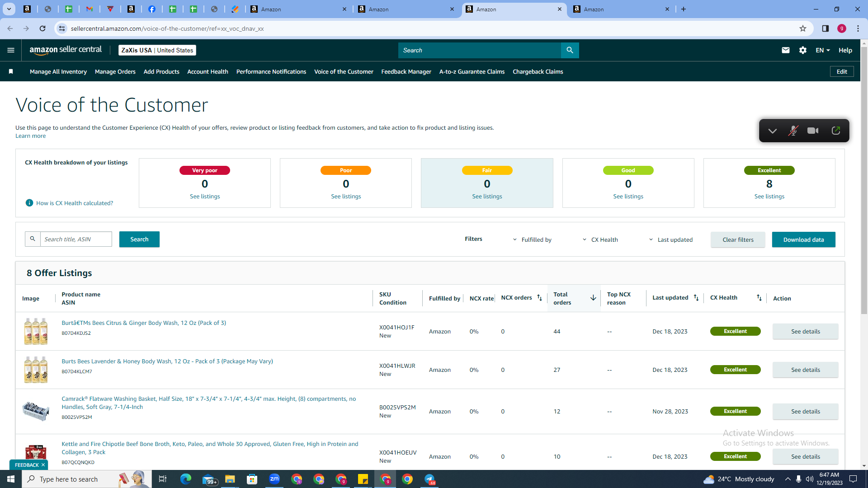The height and width of the screenshot is (488, 868).
Task: Switch to the pinned Gmail tab
Action: pos(90,9)
